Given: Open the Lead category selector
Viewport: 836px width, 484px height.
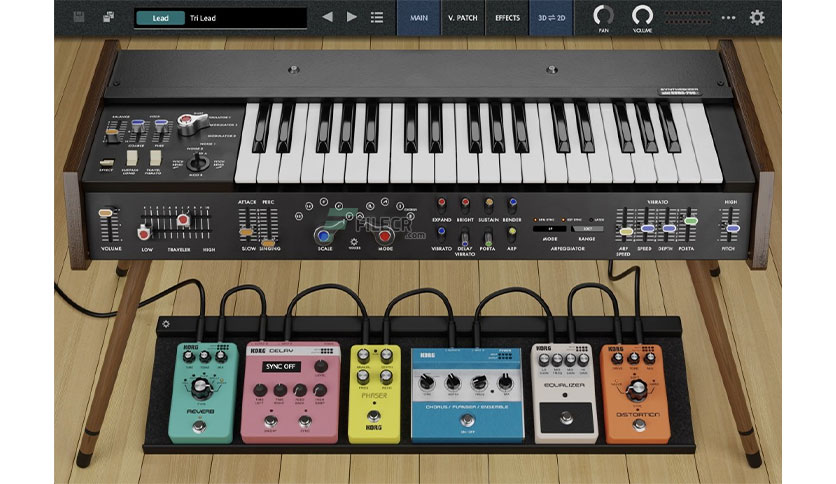Looking at the screenshot, I should 160,18.
